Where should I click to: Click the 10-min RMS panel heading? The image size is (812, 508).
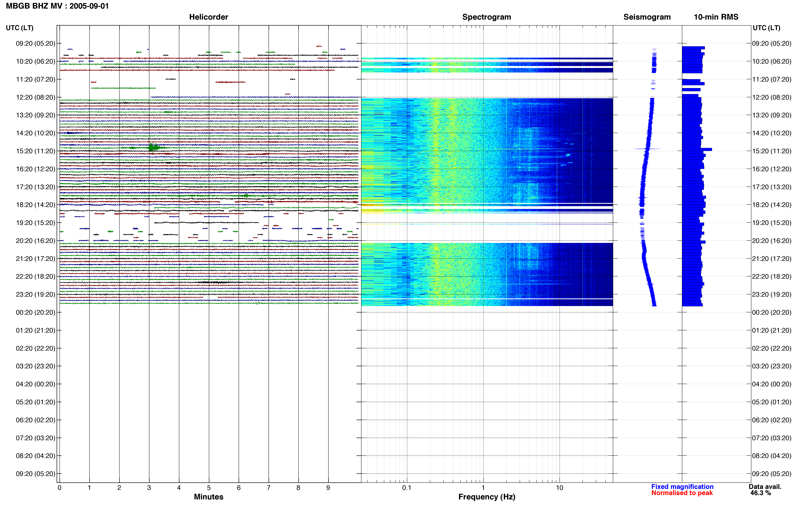click(716, 17)
